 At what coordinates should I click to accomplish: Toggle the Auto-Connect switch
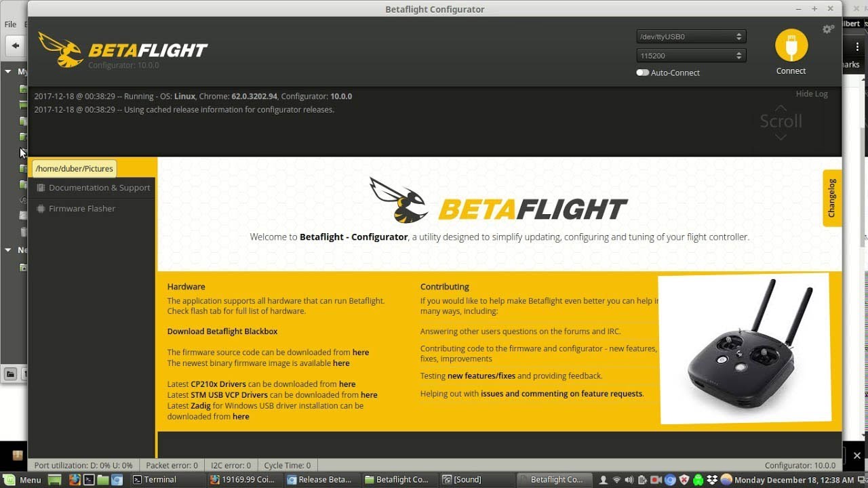[642, 73]
